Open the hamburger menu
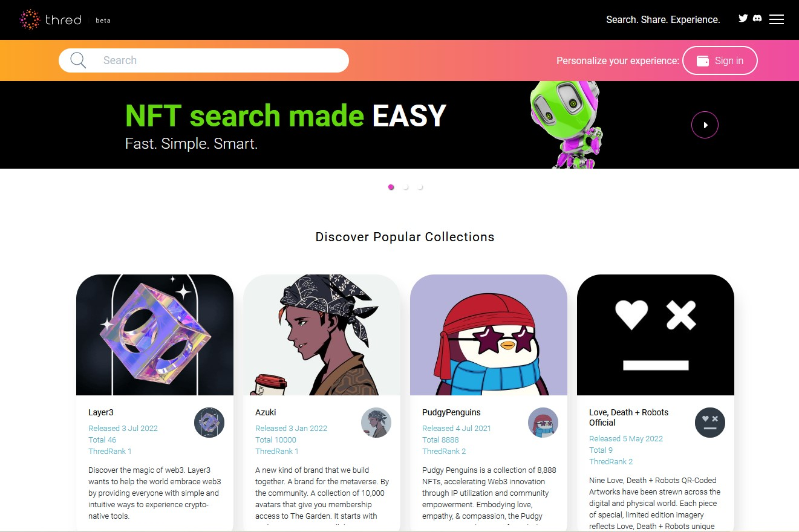Viewport: 799px width, 532px height. pos(777,19)
